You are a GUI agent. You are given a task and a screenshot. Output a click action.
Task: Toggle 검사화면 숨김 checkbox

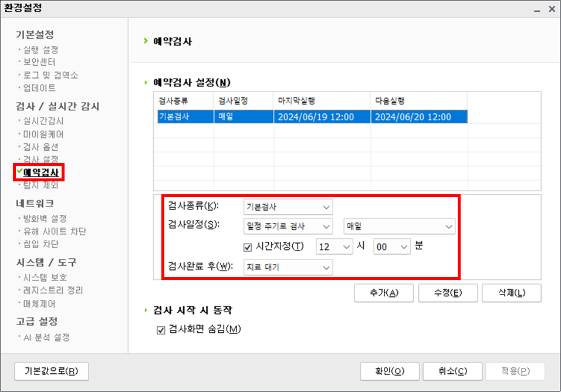click(x=161, y=330)
